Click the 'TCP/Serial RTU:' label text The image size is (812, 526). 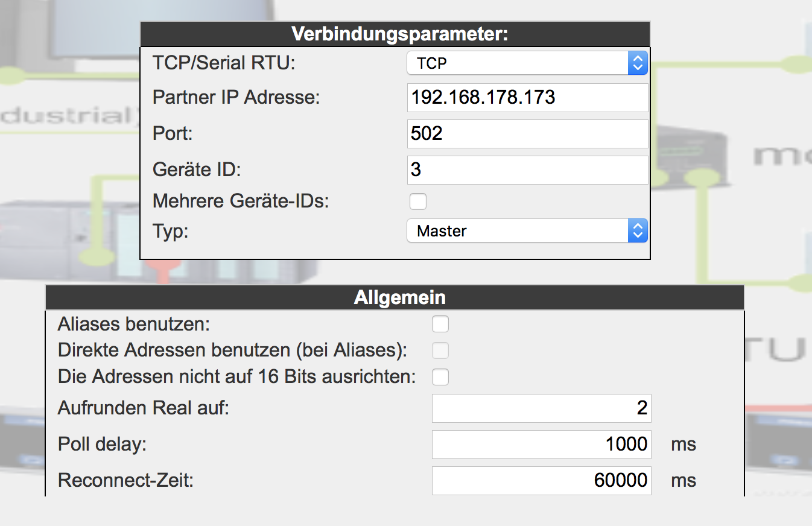point(224,63)
